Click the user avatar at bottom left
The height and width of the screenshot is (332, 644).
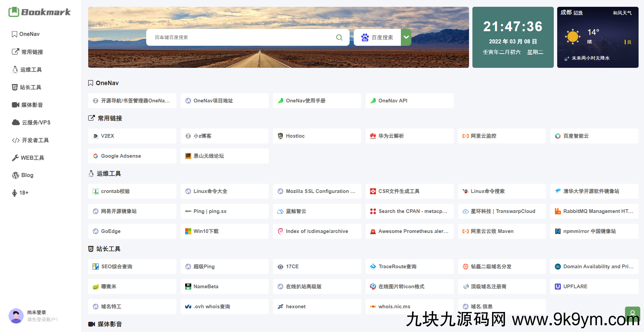pos(16,316)
